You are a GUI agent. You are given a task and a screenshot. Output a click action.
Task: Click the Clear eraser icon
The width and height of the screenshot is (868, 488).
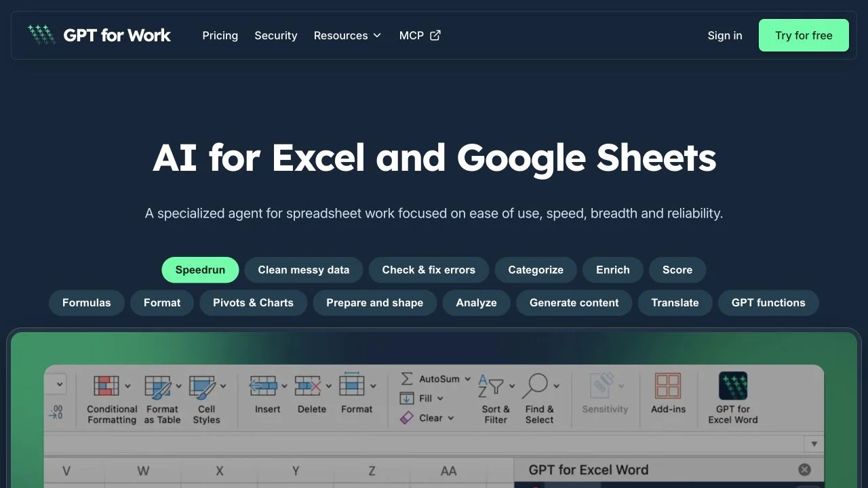click(x=407, y=418)
